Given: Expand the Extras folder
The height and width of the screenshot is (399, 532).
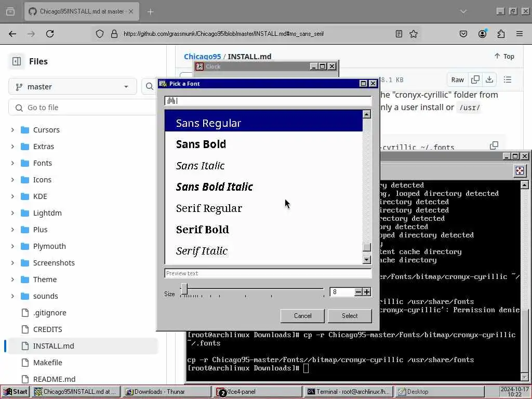Looking at the screenshot, I should (12, 147).
